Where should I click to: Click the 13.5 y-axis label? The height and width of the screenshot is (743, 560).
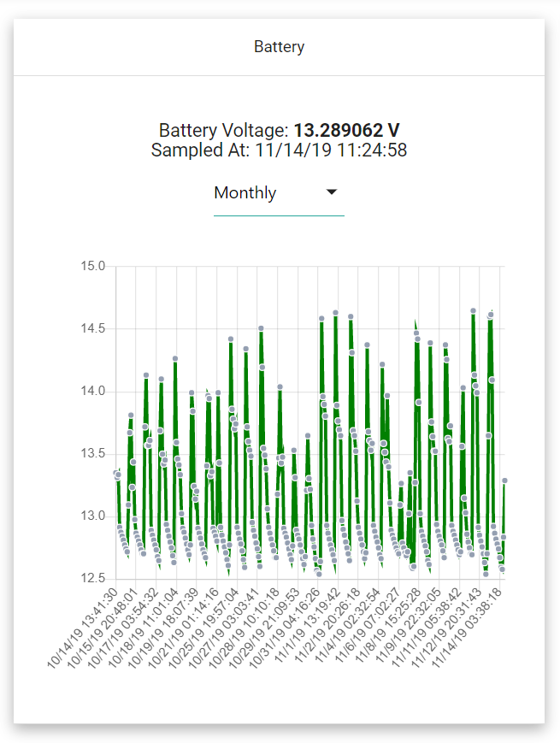tap(93, 453)
